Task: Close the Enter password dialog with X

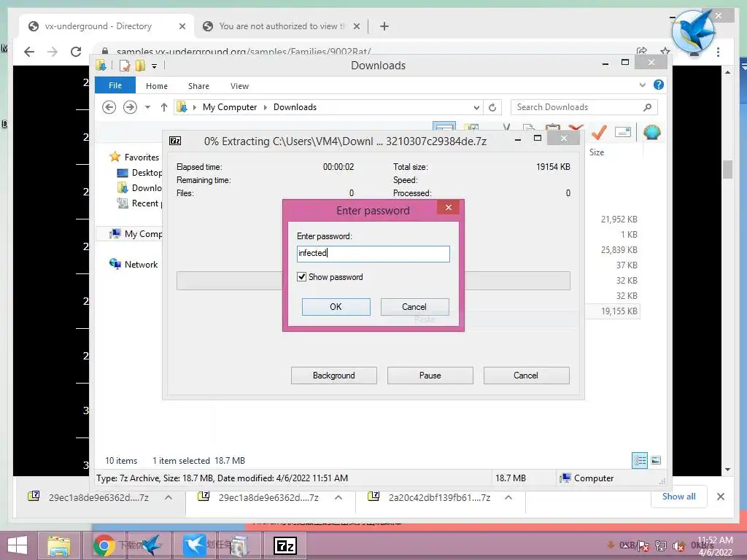Action: click(449, 207)
